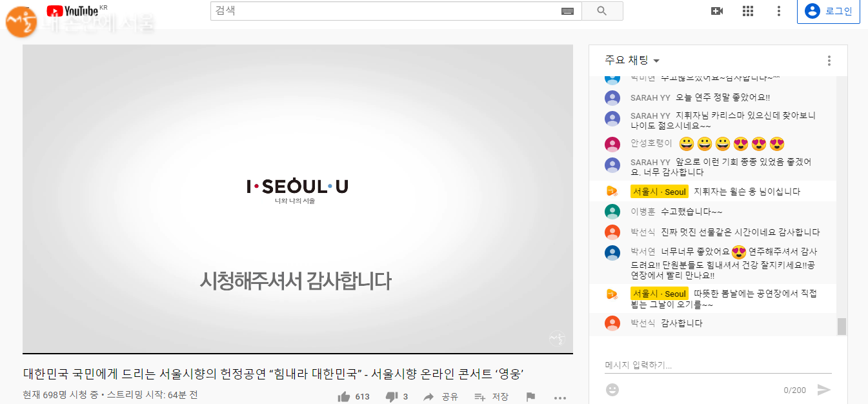
Task: Like the video with thumbs up
Action: pyautogui.click(x=344, y=396)
